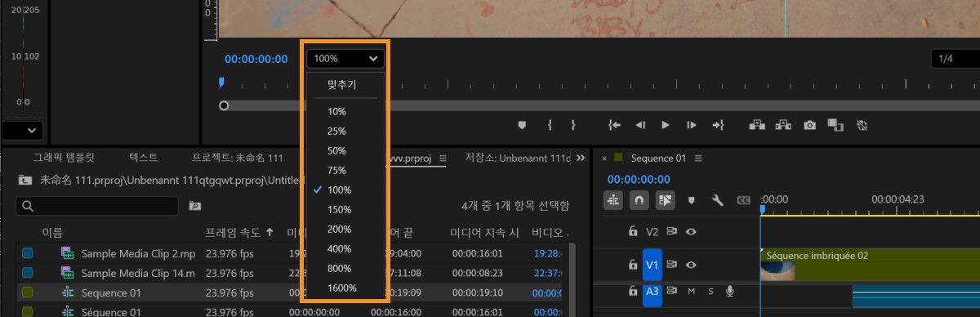Solo the A3 audio track
Image resolution: width=980 pixels, height=317 pixels.
710,291
